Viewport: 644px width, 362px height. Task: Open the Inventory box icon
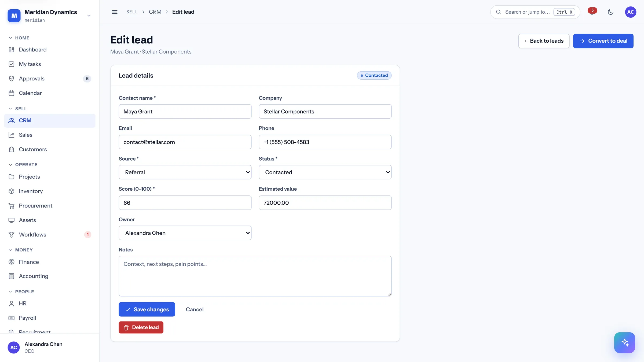pyautogui.click(x=11, y=191)
